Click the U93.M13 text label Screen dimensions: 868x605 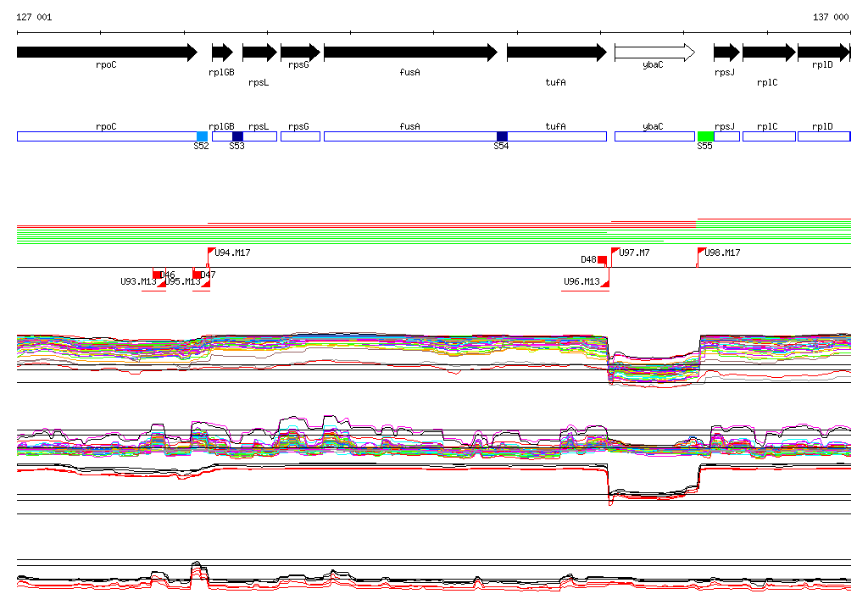pos(138,282)
